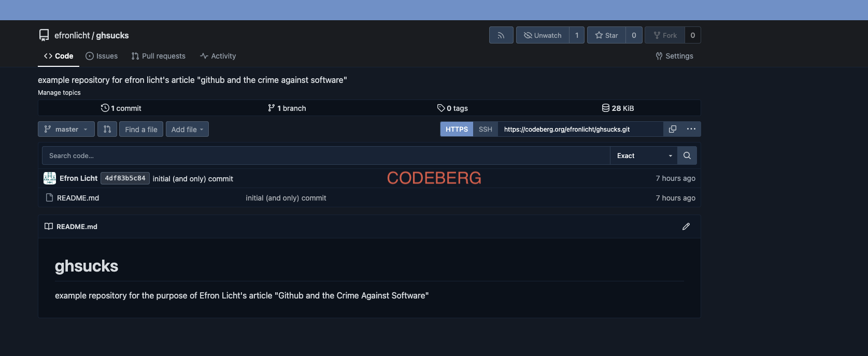Screen dimensions: 868x356
Task: Click the book icon beside the README.md header
Action: (x=49, y=226)
